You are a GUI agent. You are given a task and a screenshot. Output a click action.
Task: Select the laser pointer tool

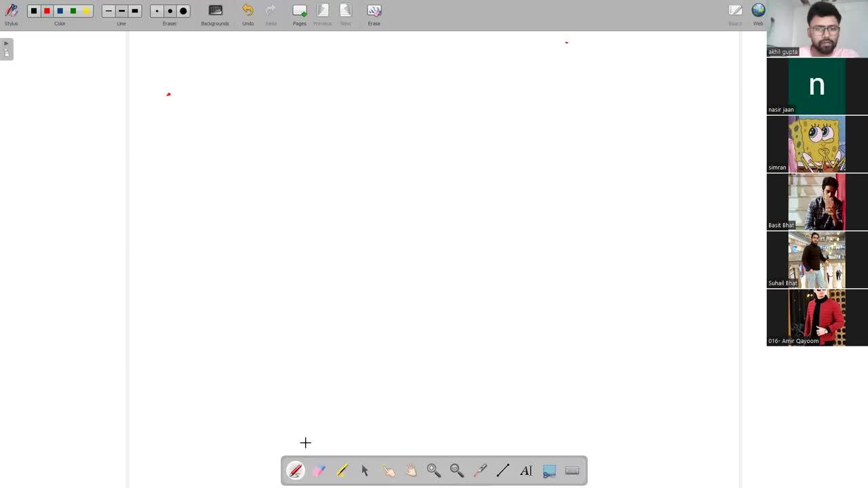point(480,470)
